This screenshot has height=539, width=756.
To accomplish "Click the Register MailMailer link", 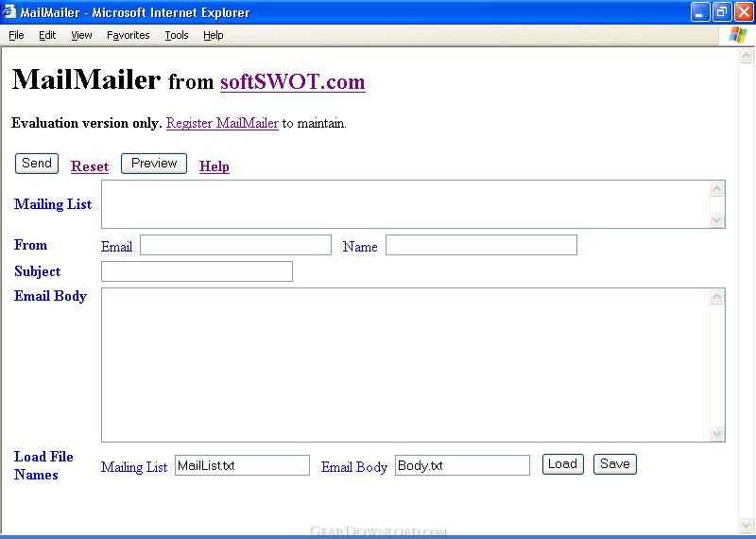I will (x=222, y=123).
